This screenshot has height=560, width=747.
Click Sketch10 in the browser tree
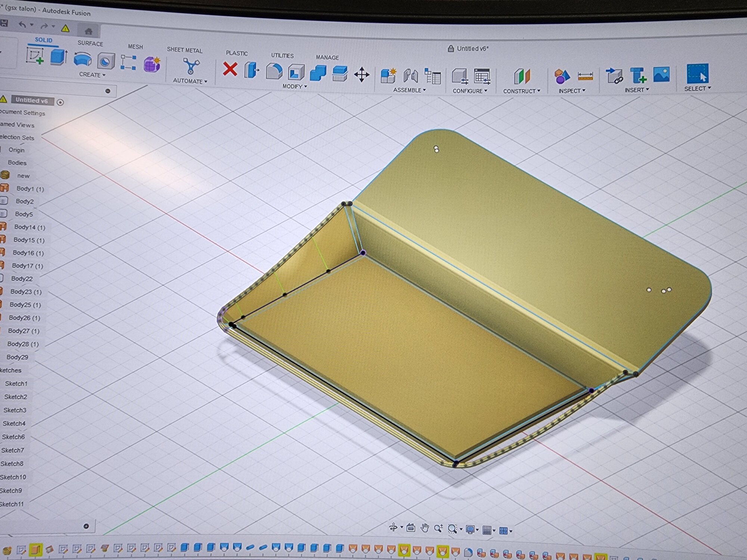(x=13, y=477)
